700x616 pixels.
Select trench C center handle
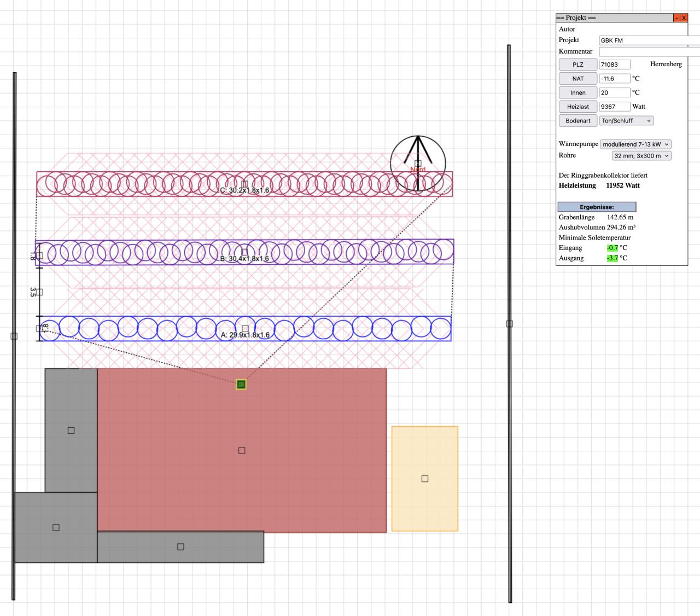(244, 184)
